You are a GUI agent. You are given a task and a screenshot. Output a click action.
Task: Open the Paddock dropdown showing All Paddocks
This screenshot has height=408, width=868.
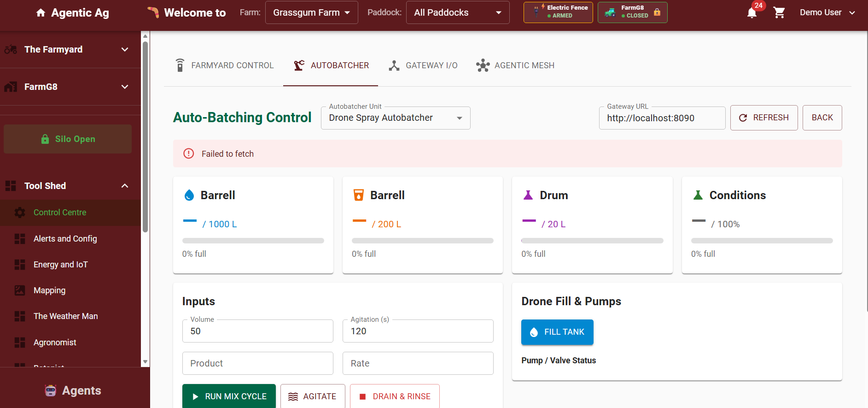(458, 12)
